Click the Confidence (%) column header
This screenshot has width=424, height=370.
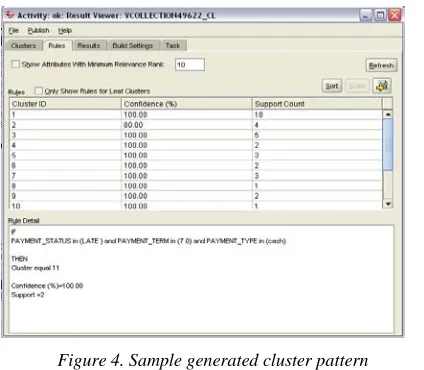(187, 104)
